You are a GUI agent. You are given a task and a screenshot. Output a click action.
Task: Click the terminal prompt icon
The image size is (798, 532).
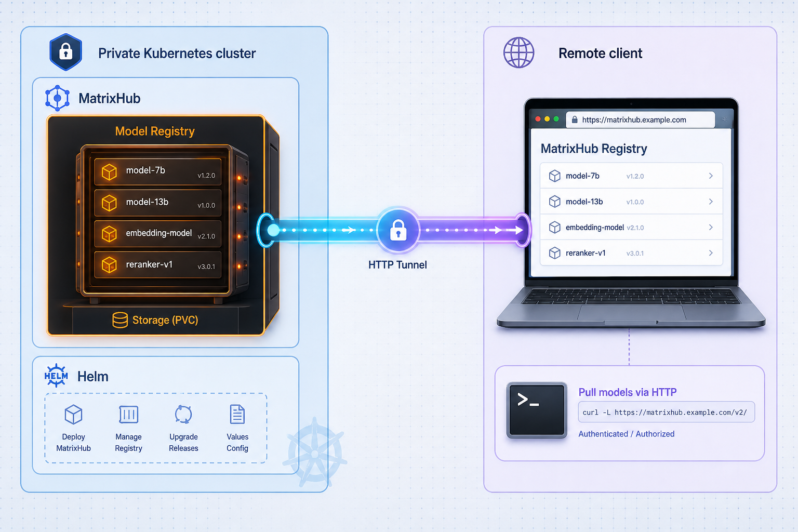point(537,410)
